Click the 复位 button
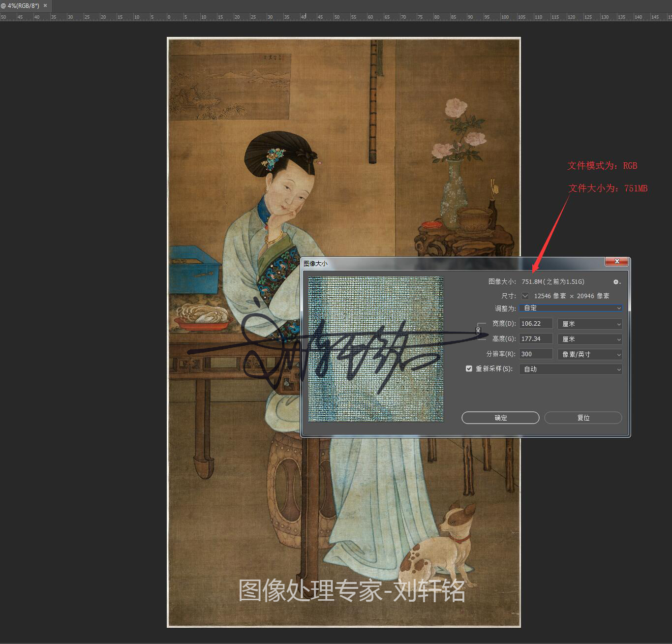Viewport: 672px width, 644px height. (583, 418)
